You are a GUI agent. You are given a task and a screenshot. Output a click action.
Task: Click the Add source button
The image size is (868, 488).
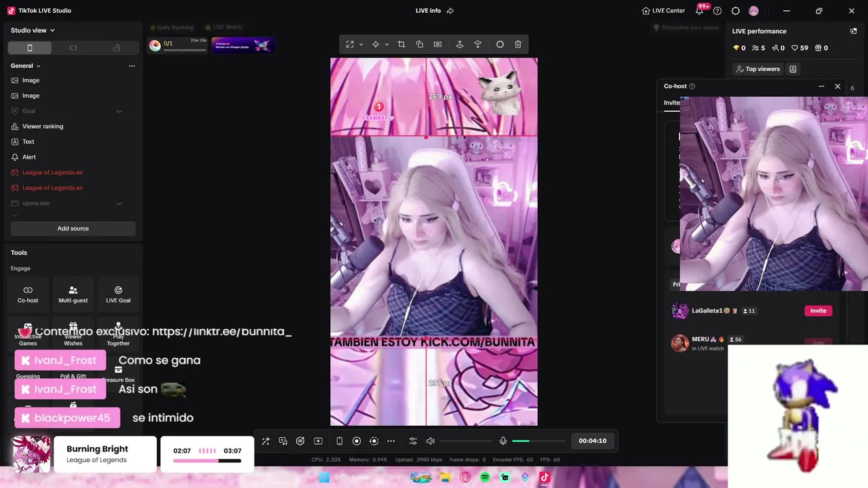point(73,228)
